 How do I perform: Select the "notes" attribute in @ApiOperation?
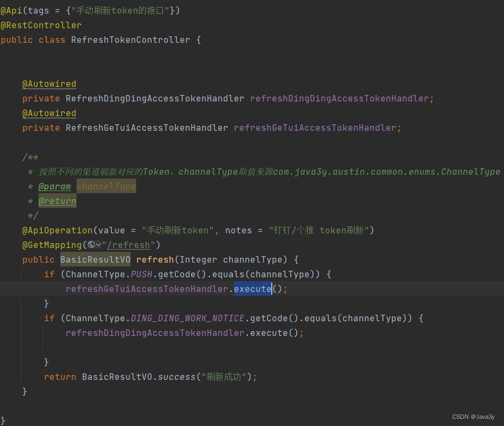click(x=239, y=231)
